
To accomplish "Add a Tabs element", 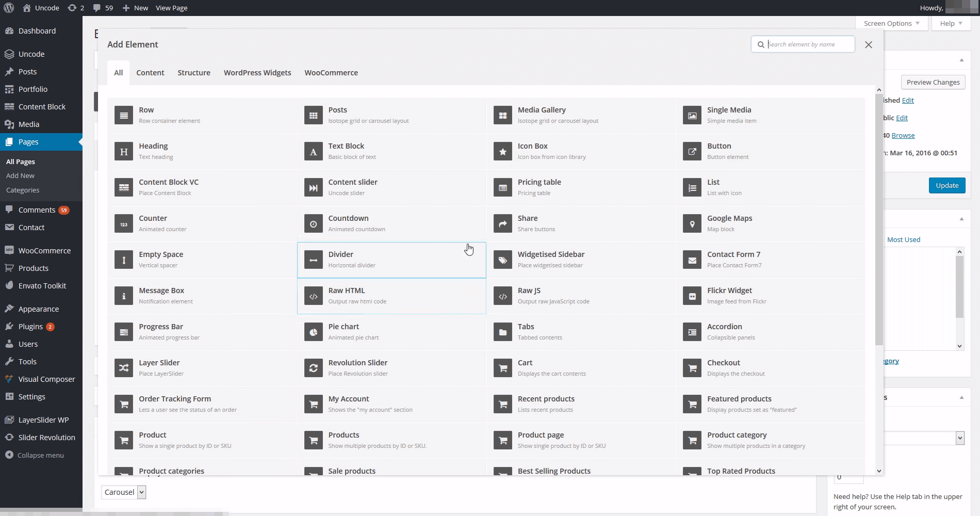I will tap(581, 332).
